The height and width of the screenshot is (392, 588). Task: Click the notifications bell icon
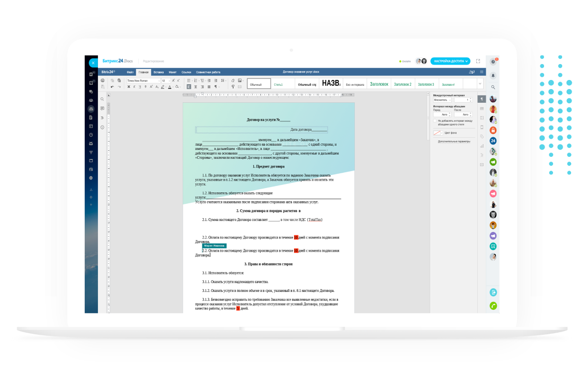[x=493, y=75]
